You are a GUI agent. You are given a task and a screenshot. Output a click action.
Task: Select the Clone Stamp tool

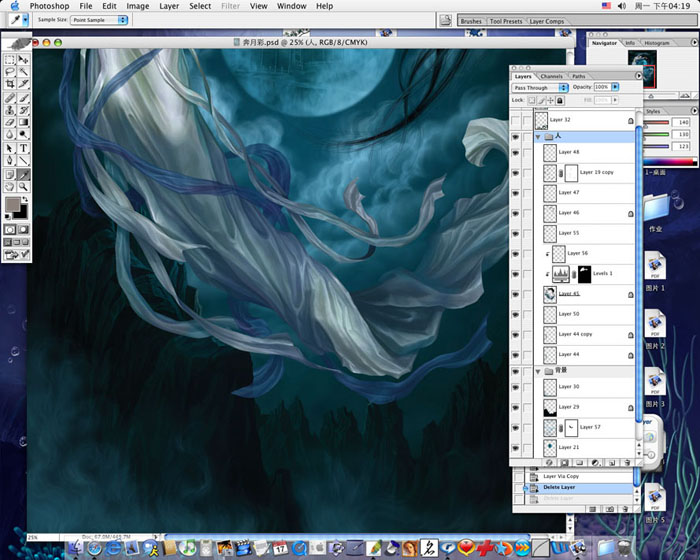click(x=9, y=110)
